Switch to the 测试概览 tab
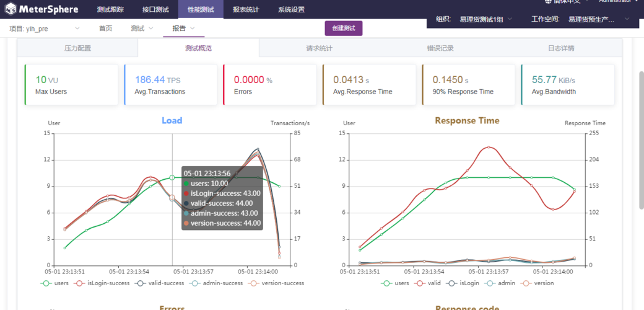 (198, 48)
